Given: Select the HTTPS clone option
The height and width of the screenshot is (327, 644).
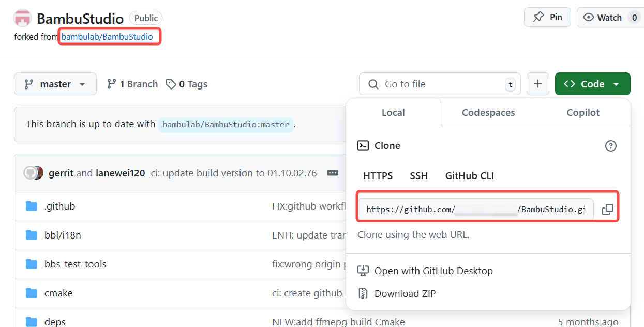Looking at the screenshot, I should point(378,176).
